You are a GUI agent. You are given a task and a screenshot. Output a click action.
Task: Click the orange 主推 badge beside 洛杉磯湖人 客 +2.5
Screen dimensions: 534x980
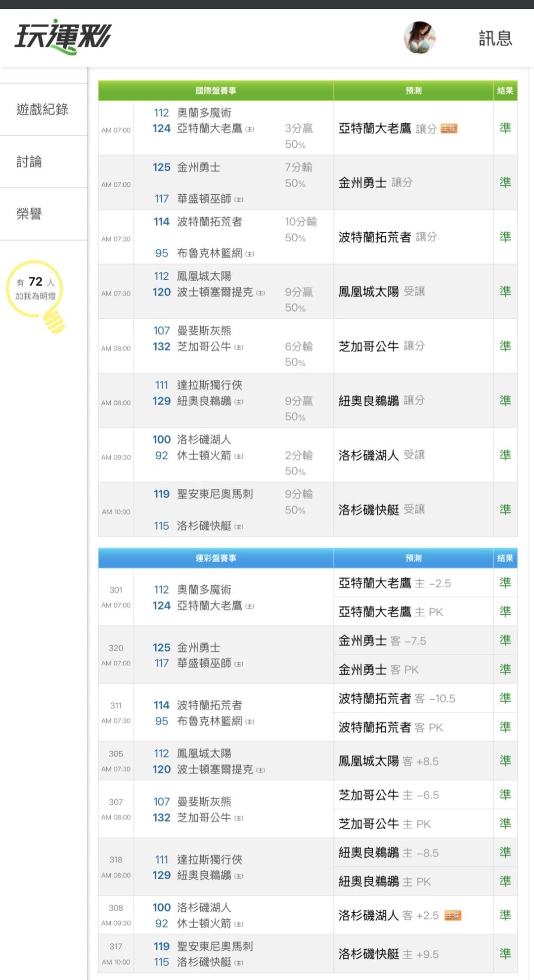click(453, 915)
